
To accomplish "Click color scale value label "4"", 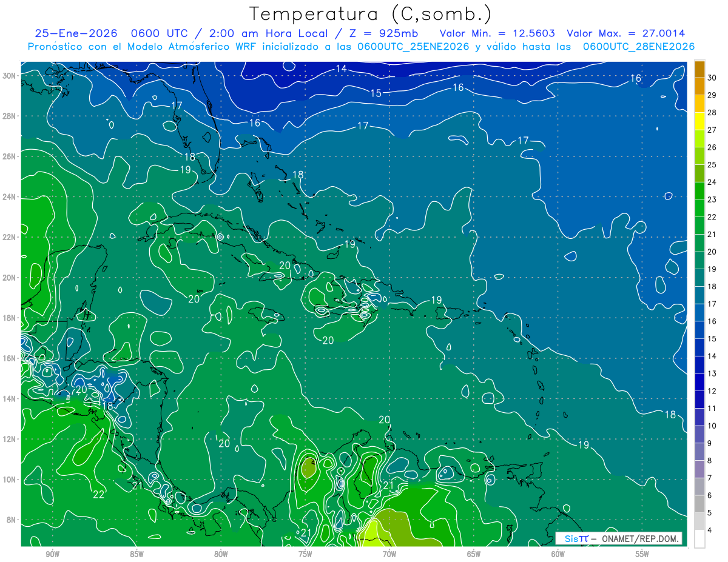I will click(710, 530).
